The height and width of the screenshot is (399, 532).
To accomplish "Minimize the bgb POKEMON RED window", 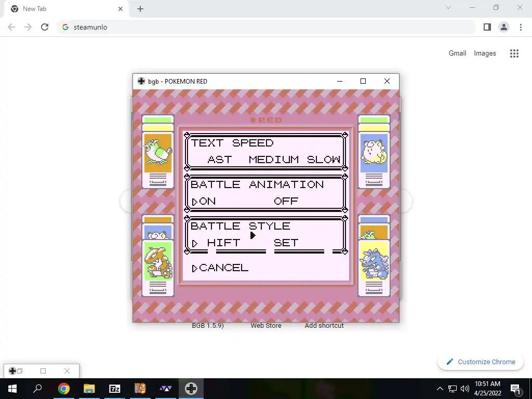I will pyautogui.click(x=340, y=81).
